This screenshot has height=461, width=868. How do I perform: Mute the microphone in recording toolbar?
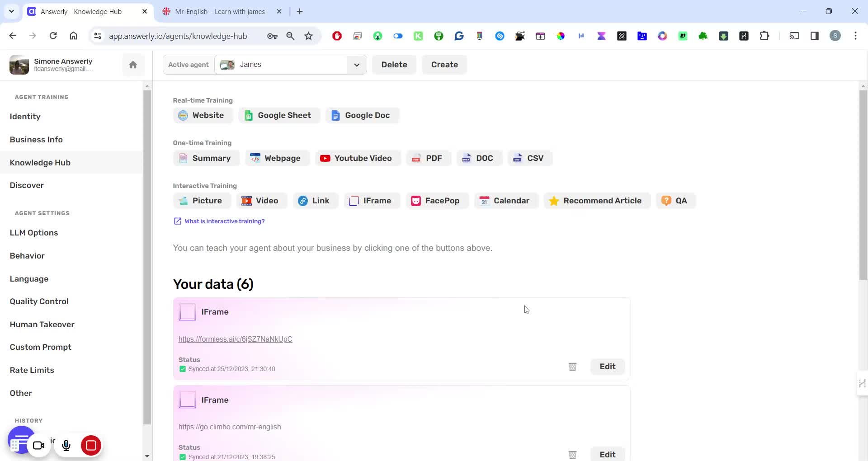[x=66, y=446]
